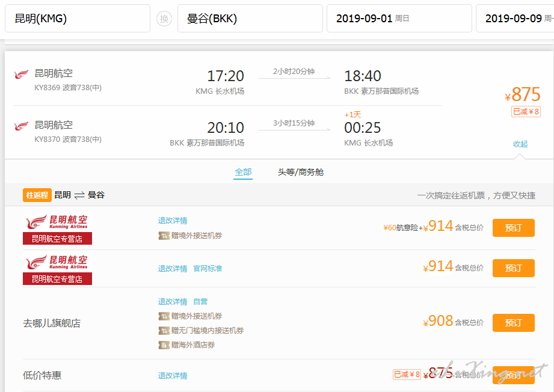This screenshot has height=392, width=554.
Task: Open departure date picker 2019-09-01
Action: (399, 19)
